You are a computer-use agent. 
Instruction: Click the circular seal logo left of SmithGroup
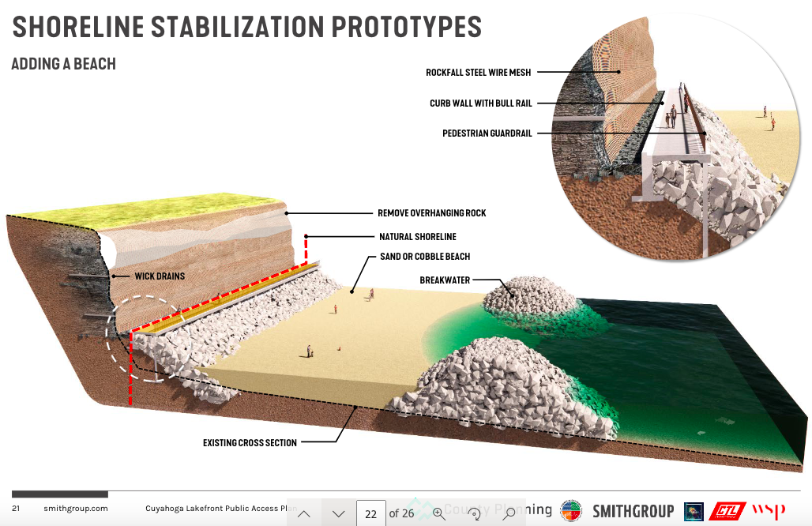point(570,511)
